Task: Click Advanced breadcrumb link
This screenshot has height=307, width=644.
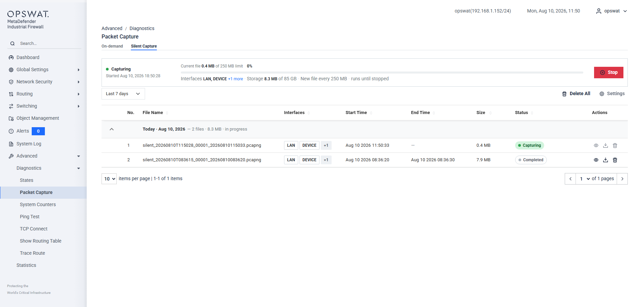Action: [112, 28]
